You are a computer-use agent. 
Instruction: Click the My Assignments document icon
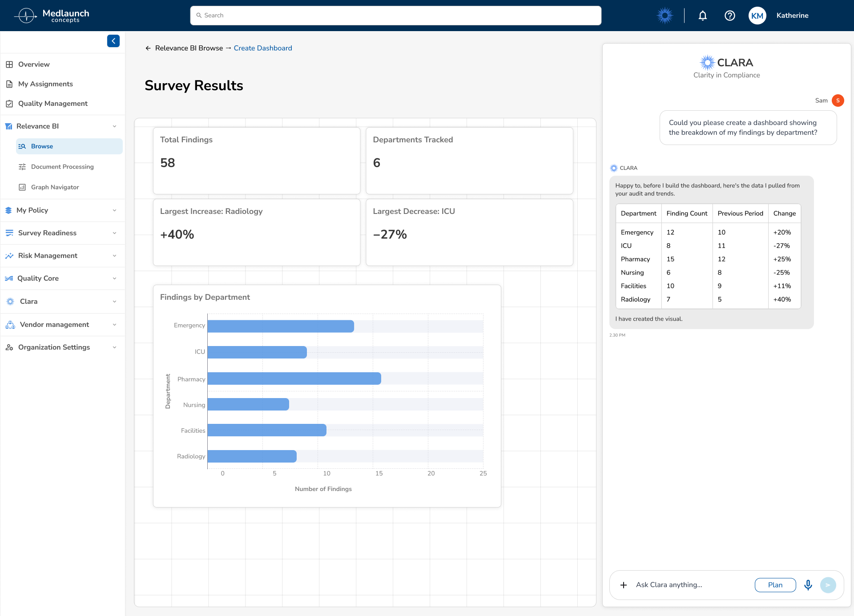(9, 84)
